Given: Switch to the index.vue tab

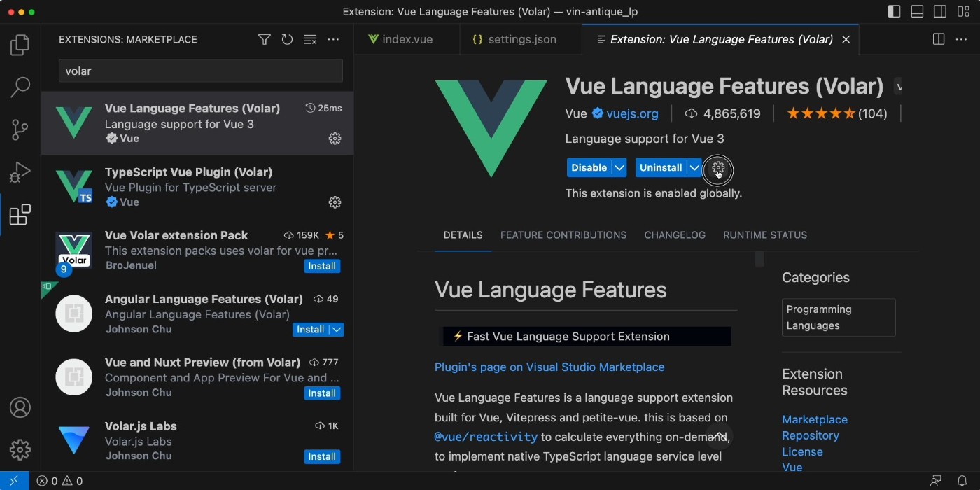Looking at the screenshot, I should (407, 40).
